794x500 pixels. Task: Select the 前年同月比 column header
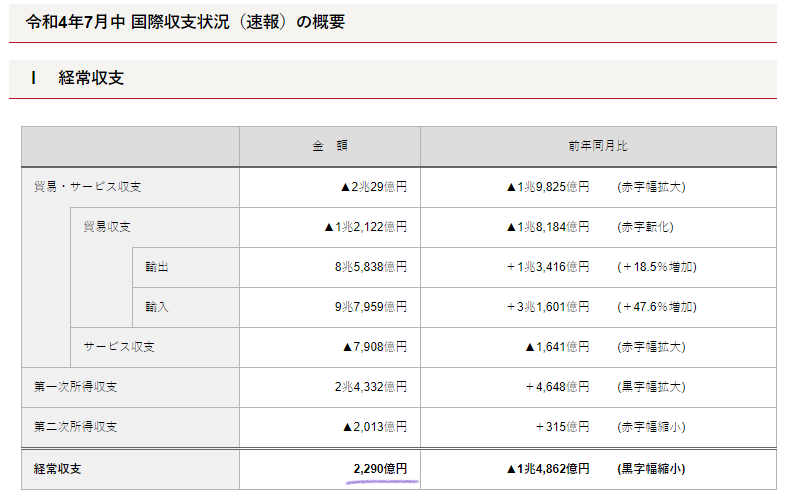coord(597,146)
